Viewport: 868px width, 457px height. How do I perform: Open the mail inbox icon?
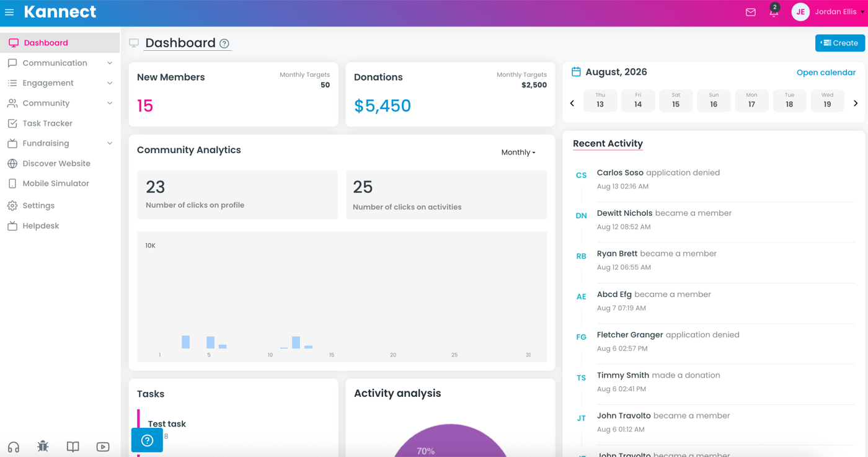[x=751, y=12]
